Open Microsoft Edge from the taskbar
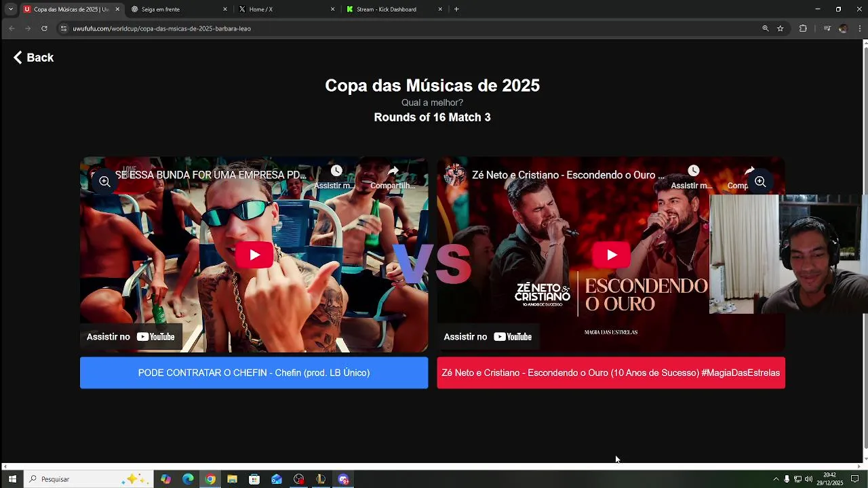This screenshot has height=488, width=868. pos(188,479)
